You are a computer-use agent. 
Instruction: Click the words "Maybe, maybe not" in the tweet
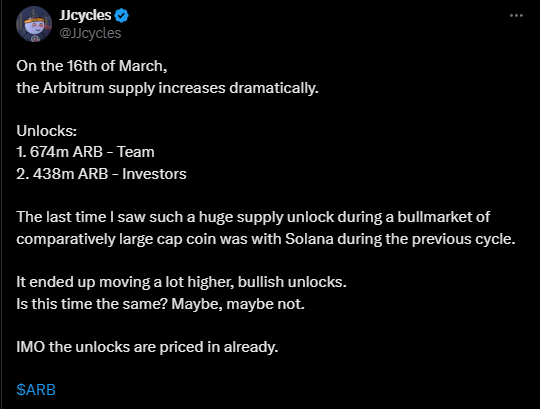click(x=238, y=304)
